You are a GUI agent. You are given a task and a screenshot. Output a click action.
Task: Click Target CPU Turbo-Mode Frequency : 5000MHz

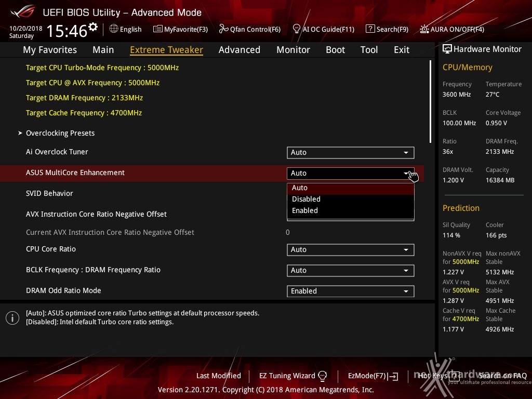point(102,68)
